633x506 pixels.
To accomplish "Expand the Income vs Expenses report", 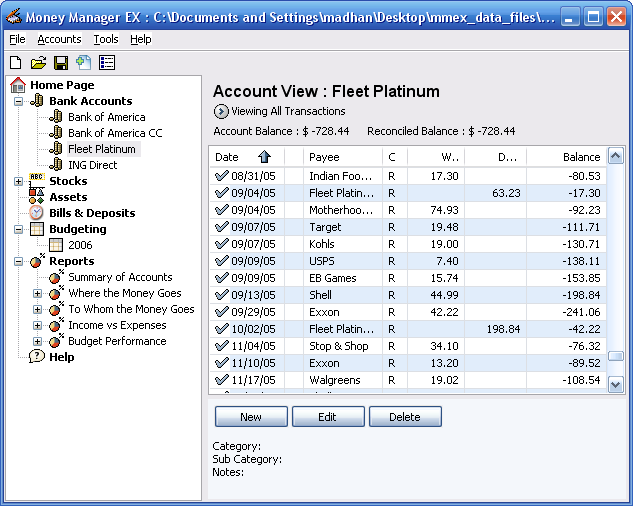I will 38,325.
